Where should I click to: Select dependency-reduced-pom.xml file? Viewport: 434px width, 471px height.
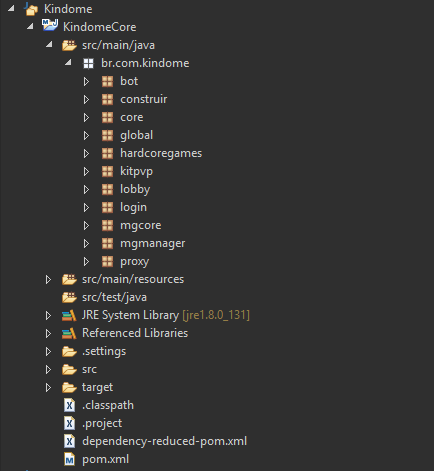click(x=165, y=441)
